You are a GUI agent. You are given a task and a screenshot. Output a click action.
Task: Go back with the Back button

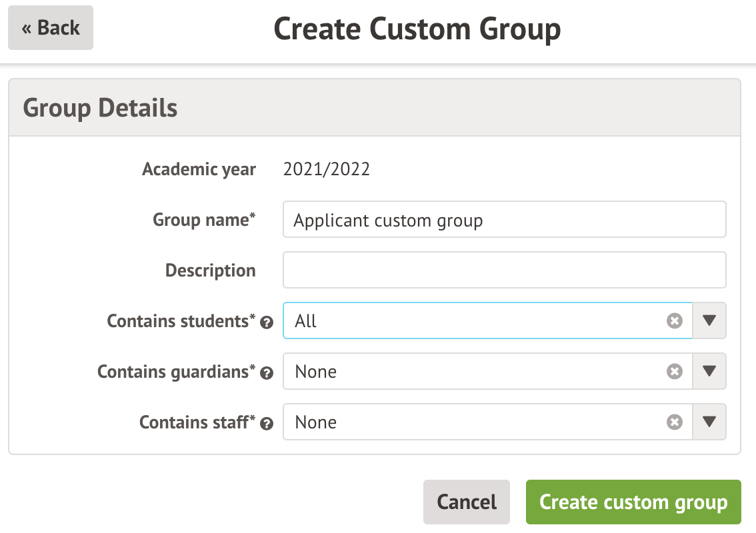[x=51, y=27]
